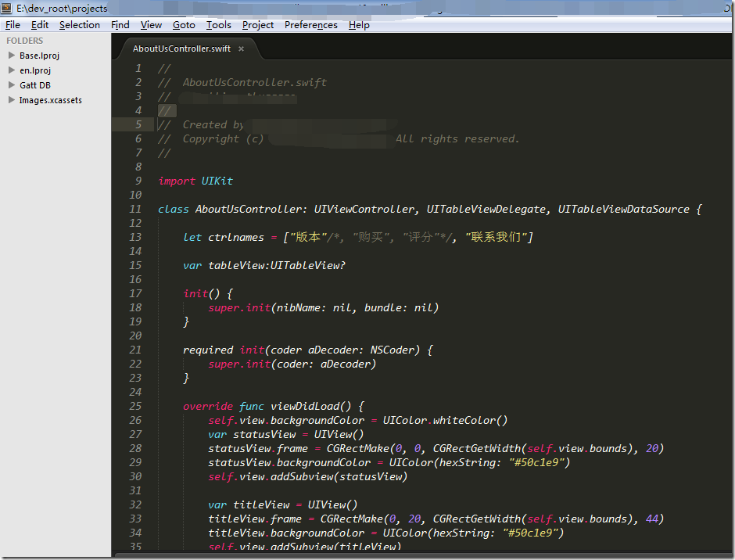Expand the Images.xcassets folder arrow
735x560 pixels.
12,100
